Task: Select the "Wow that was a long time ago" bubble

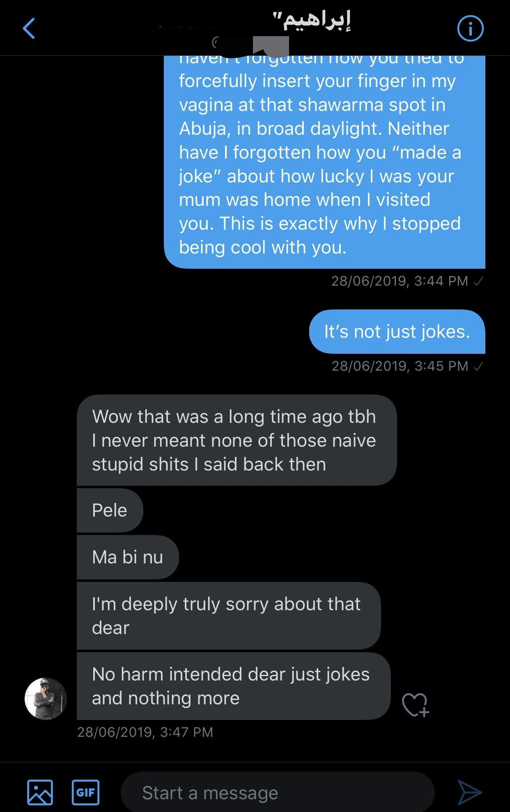Action: coord(236,440)
